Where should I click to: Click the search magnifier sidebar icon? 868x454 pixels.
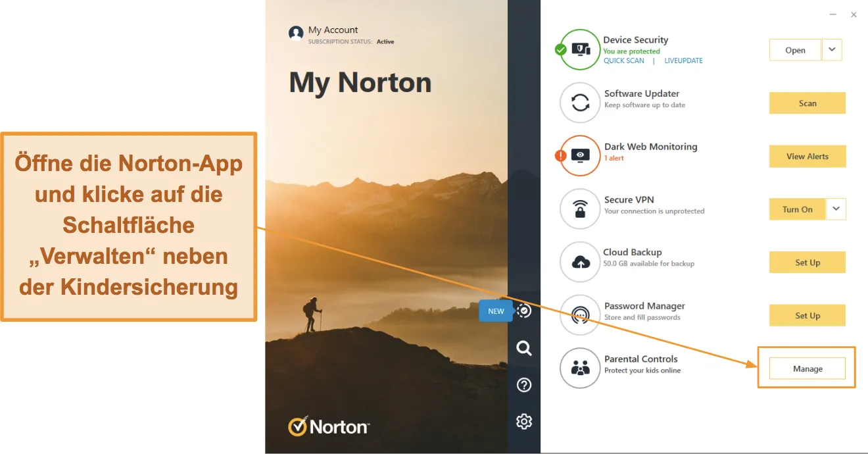pos(524,348)
